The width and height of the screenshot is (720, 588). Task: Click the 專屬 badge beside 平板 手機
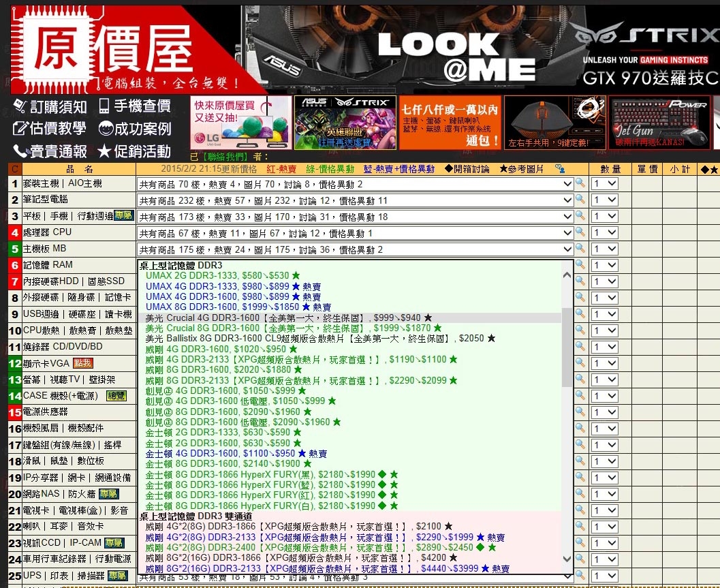123,215
